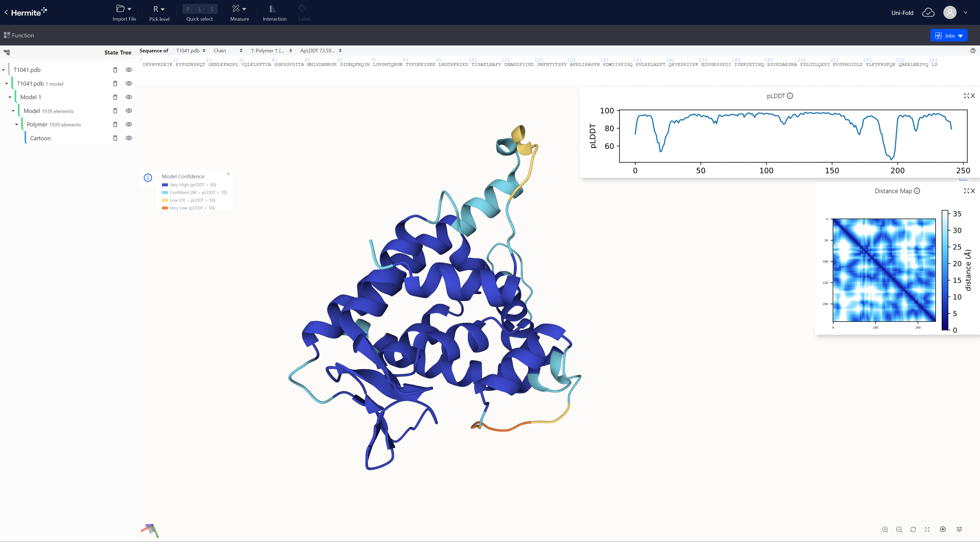This screenshot has height=542, width=980.
Task: Collapse the Model 1 tree node
Action: pos(10,98)
